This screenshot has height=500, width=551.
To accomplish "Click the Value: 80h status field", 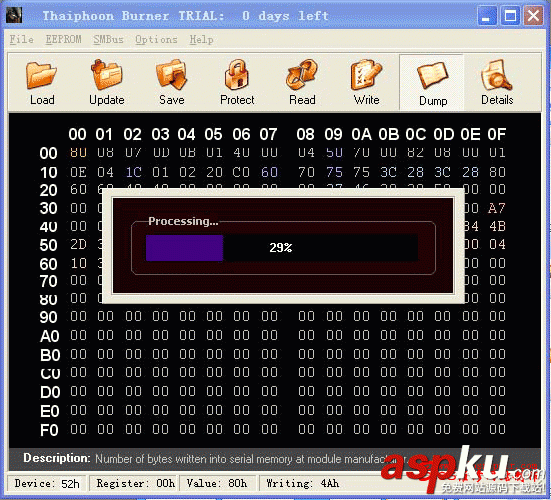I will [218, 483].
